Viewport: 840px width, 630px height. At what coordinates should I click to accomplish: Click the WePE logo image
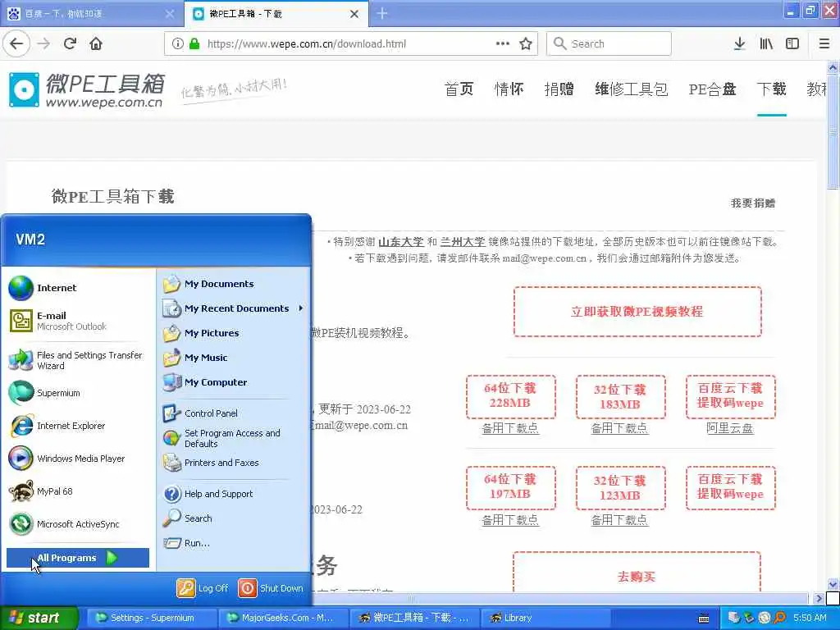point(85,89)
